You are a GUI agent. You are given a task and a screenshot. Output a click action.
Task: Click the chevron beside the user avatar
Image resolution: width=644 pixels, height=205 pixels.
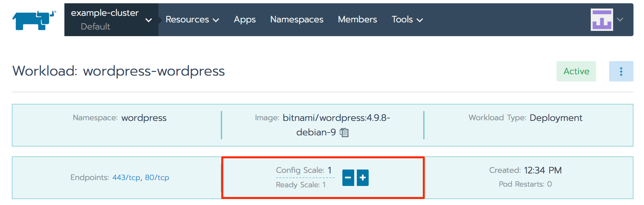pos(620,20)
